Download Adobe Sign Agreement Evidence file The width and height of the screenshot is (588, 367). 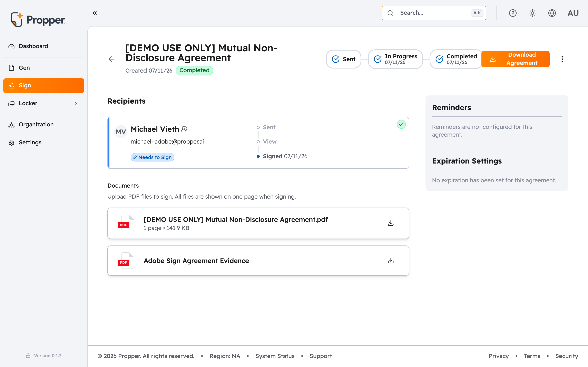pos(391,261)
